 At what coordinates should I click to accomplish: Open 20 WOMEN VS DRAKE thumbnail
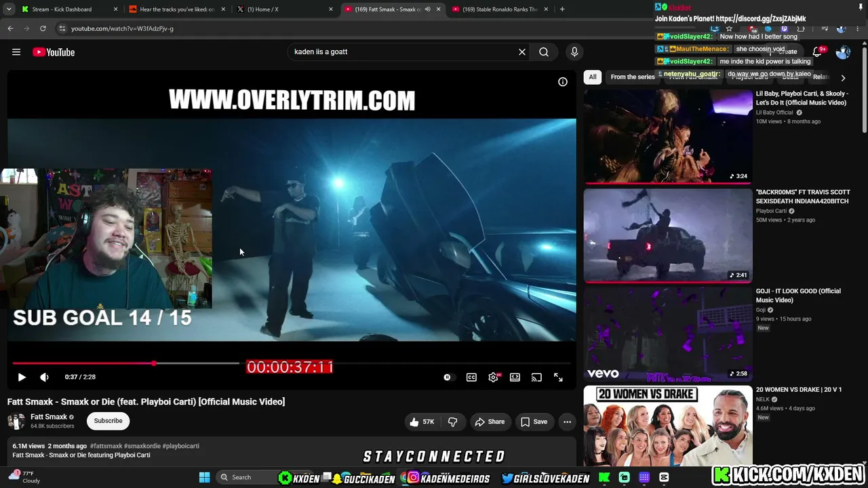coord(668,426)
